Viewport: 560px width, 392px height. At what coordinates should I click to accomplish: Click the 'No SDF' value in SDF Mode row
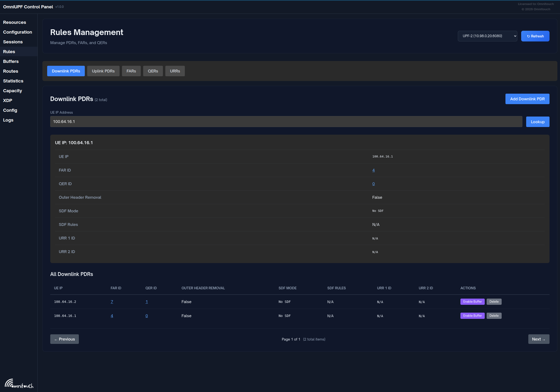378,211
